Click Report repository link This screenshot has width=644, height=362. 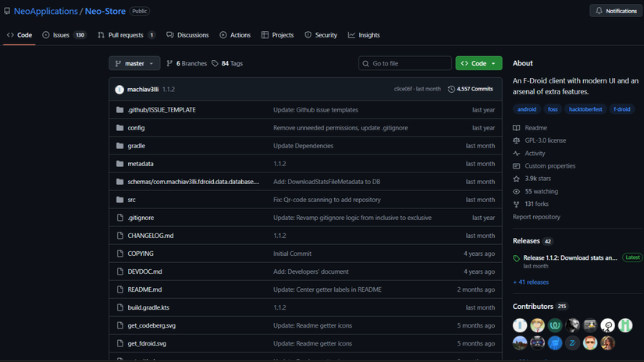536,217
